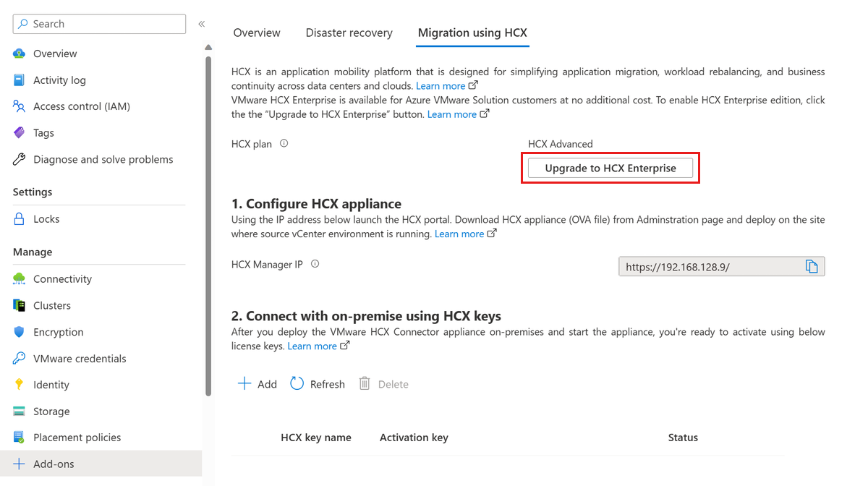Click in the Search box
The image size is (868, 486).
(x=99, y=24)
